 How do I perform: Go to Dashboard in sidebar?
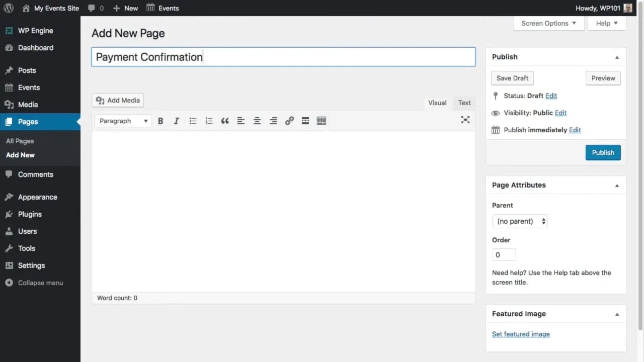click(x=40, y=48)
